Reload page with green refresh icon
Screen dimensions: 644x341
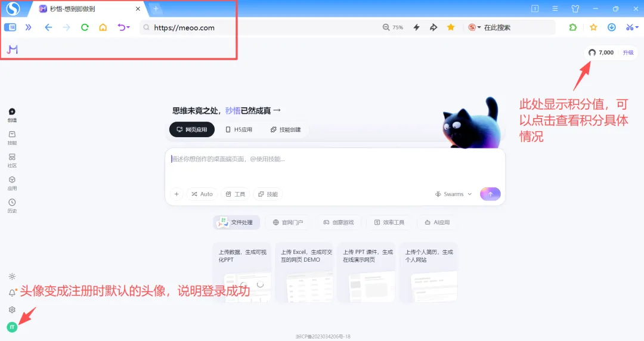click(85, 27)
